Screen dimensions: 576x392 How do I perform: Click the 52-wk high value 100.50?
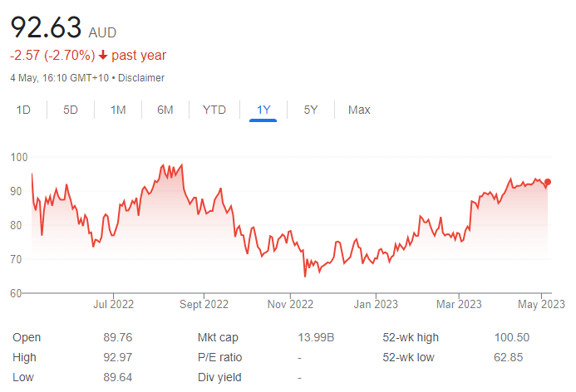coord(512,337)
